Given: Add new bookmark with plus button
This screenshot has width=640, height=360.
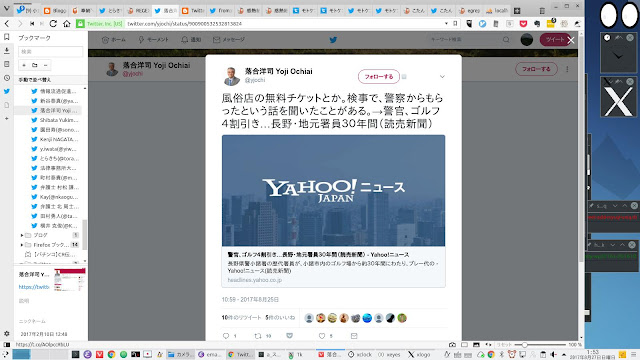Looking at the screenshot, I should click(x=24, y=65).
